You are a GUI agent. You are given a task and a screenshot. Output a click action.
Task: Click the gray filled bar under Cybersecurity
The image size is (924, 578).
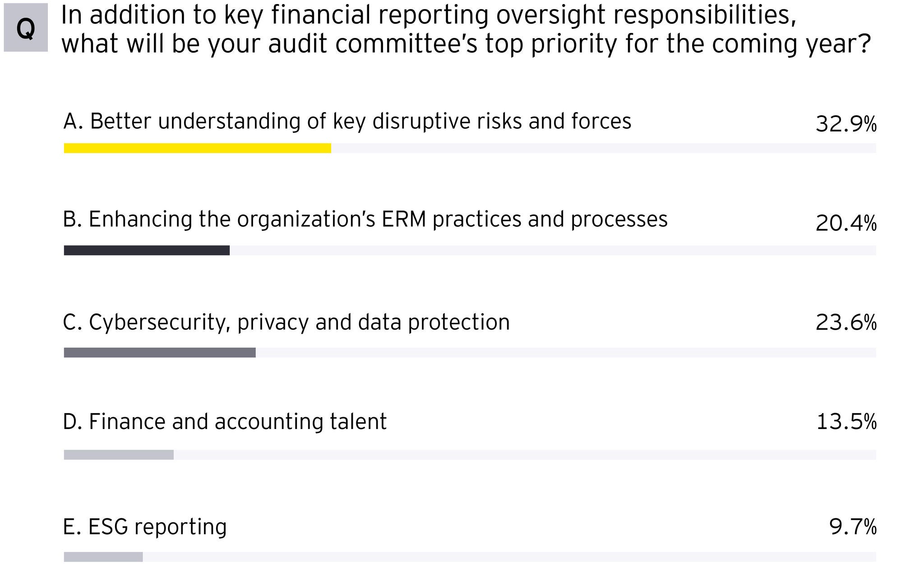pyautogui.click(x=160, y=353)
